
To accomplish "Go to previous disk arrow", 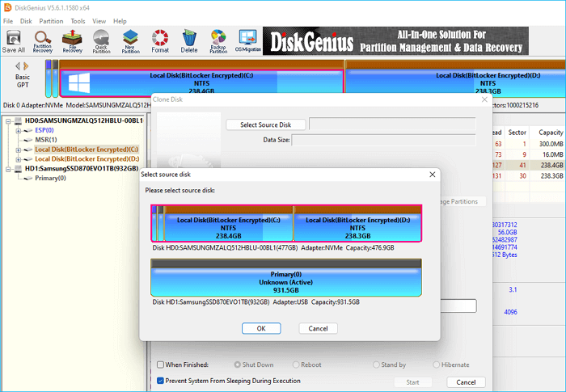I will point(18,66).
